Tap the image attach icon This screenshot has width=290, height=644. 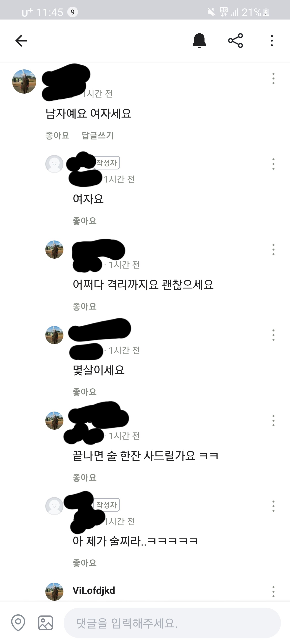pyautogui.click(x=46, y=623)
